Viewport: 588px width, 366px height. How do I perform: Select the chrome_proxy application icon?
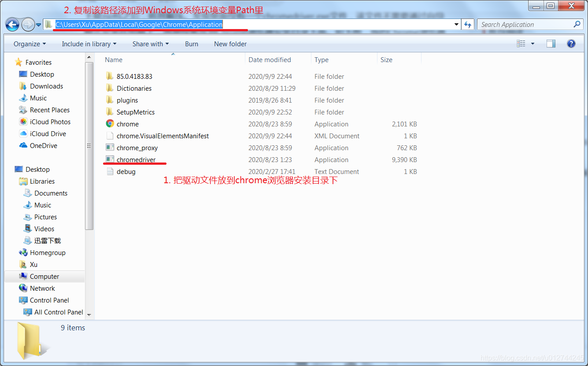click(x=110, y=148)
